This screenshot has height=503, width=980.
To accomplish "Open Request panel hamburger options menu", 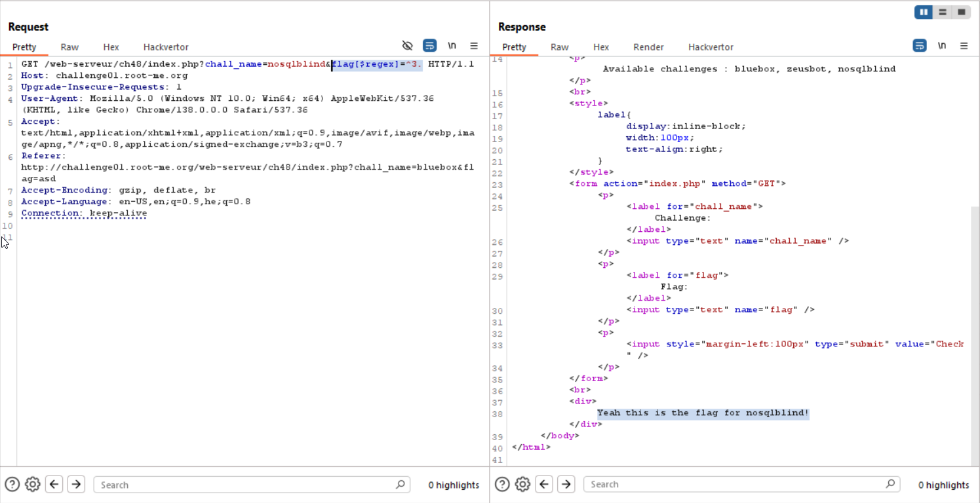I will tap(474, 46).
